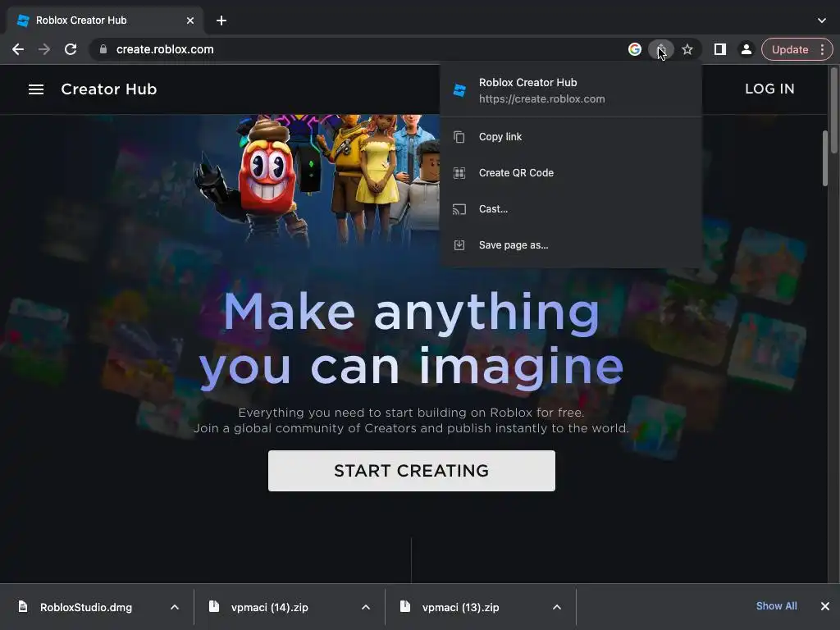Choose Save page as... option
The width and height of the screenshot is (840, 630).
click(x=571, y=244)
